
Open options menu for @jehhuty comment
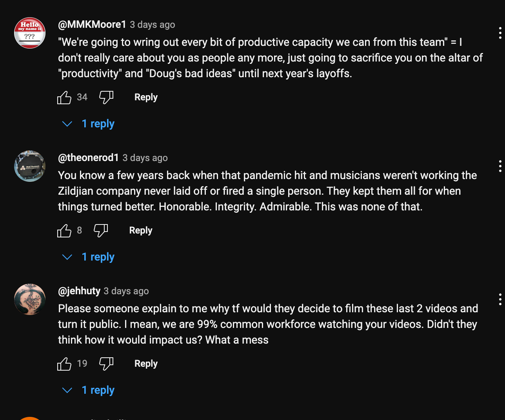(x=500, y=299)
